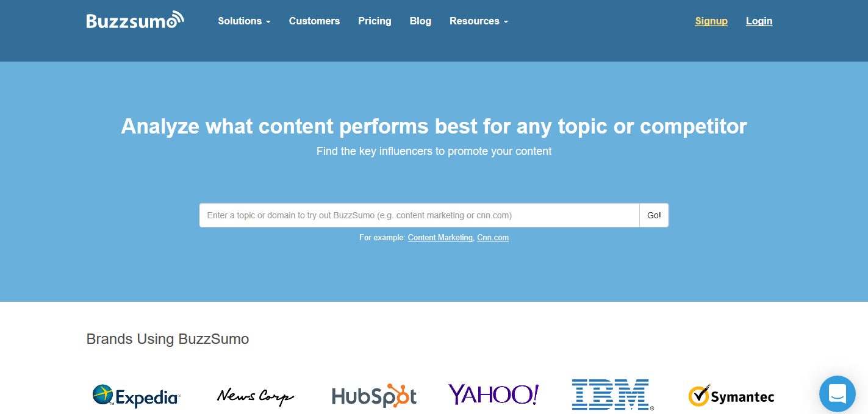Open the Customers page
Screen dimensions: 868x414
(x=314, y=21)
